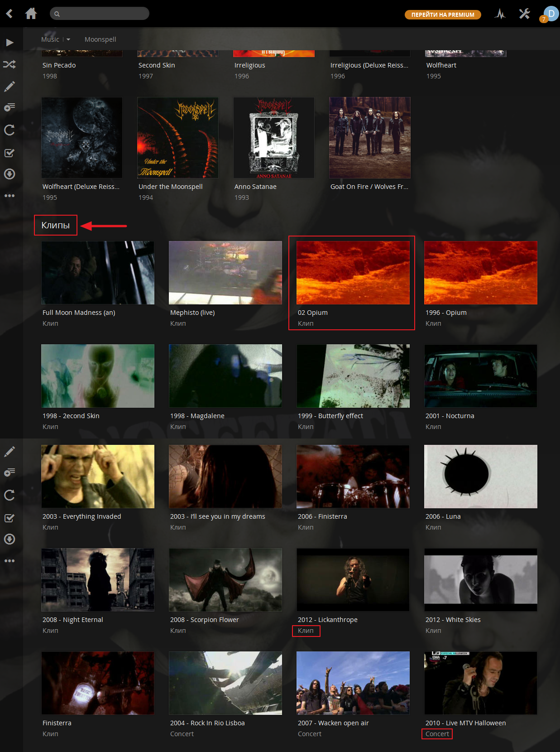Image resolution: width=560 pixels, height=752 pixels.
Task: Open the 1998 - 2econd Skin clip
Action: click(98, 376)
